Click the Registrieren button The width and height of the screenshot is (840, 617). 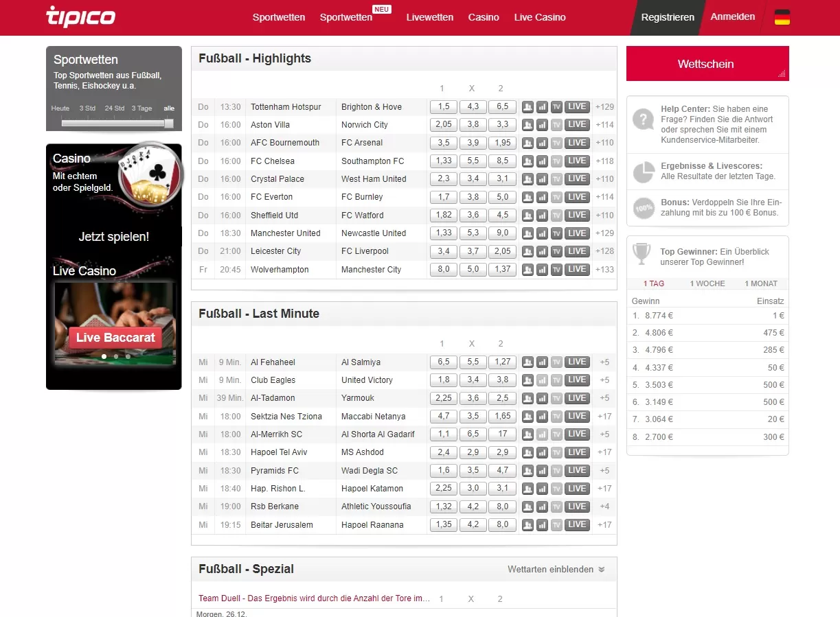pyautogui.click(x=667, y=17)
